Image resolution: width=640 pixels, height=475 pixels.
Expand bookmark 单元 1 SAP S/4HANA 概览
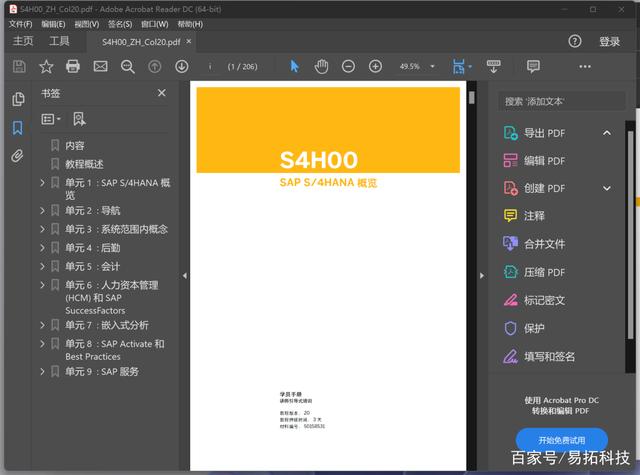pyautogui.click(x=42, y=182)
